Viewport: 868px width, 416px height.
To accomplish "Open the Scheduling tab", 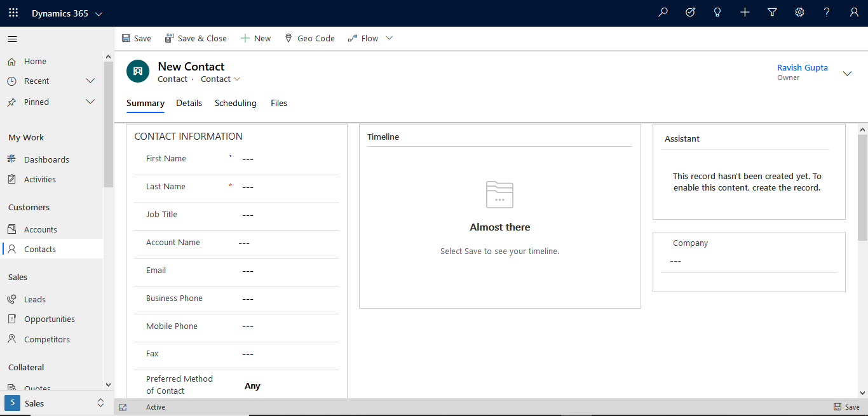I will [236, 103].
